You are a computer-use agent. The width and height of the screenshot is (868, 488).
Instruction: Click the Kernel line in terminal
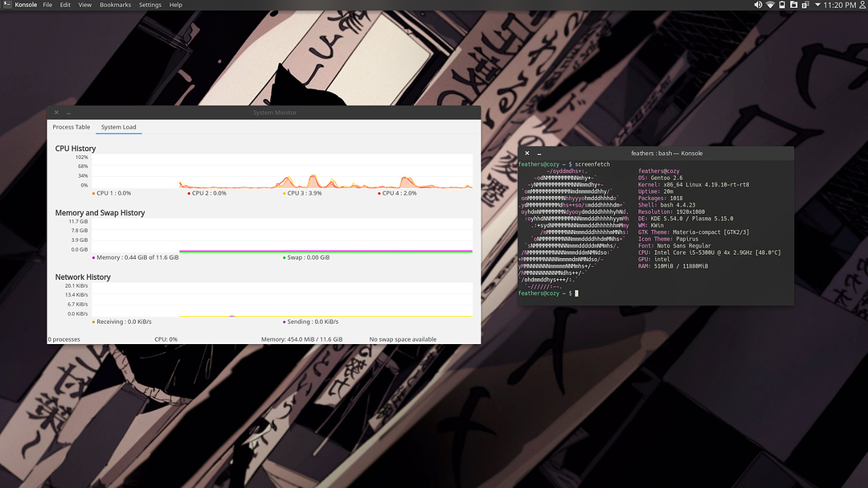tap(694, 185)
